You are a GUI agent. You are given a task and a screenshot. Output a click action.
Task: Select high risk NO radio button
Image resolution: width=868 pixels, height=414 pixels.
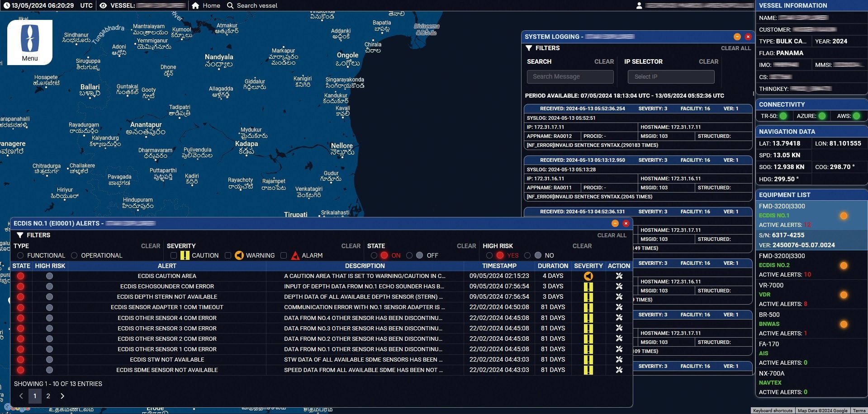(527, 255)
